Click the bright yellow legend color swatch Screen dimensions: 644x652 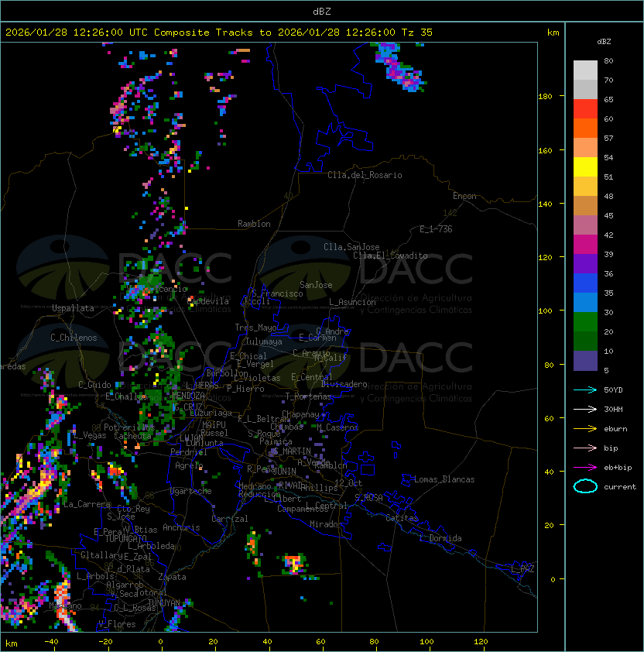click(585, 166)
